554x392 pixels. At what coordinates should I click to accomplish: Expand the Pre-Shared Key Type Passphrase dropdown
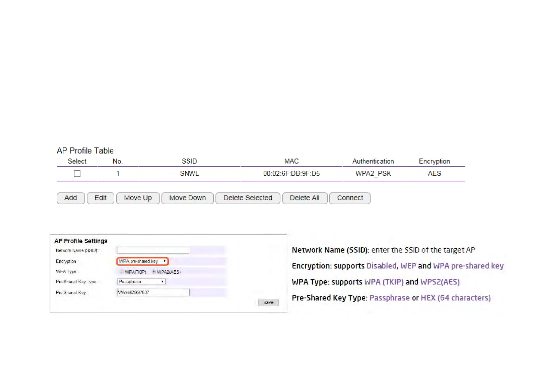pyautogui.click(x=141, y=282)
